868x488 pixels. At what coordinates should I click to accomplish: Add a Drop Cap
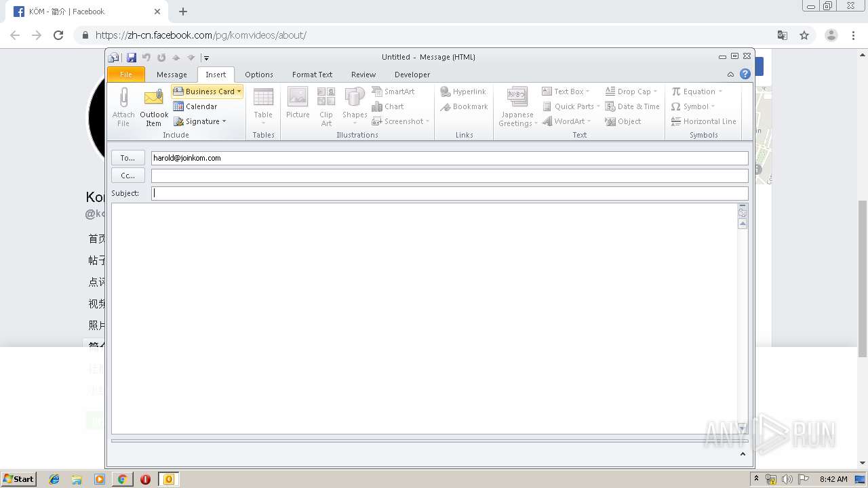tap(631, 91)
